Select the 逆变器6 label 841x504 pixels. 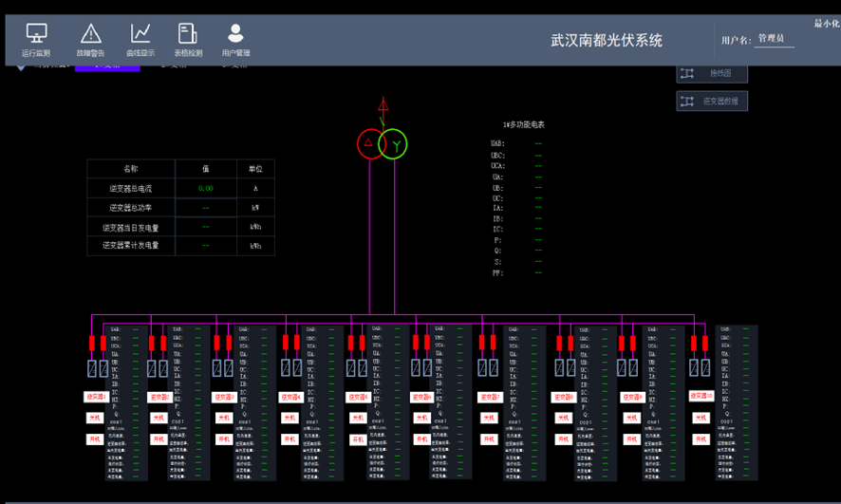pos(421,398)
